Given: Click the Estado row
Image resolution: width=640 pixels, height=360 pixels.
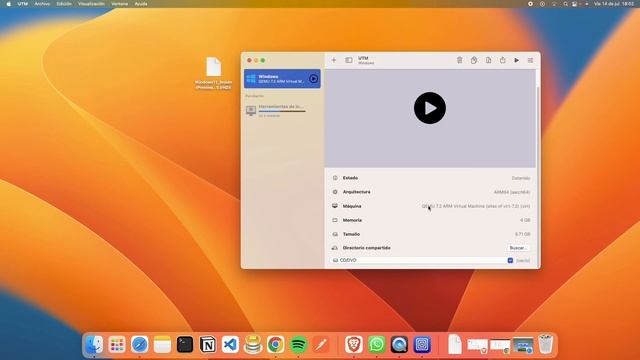Looking at the screenshot, I should [432, 178].
